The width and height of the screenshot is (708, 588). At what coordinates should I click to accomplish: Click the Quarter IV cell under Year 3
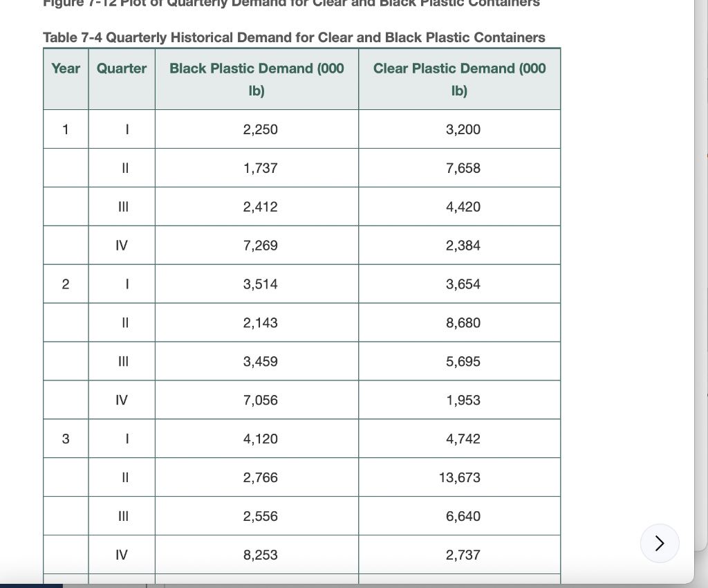(x=121, y=554)
